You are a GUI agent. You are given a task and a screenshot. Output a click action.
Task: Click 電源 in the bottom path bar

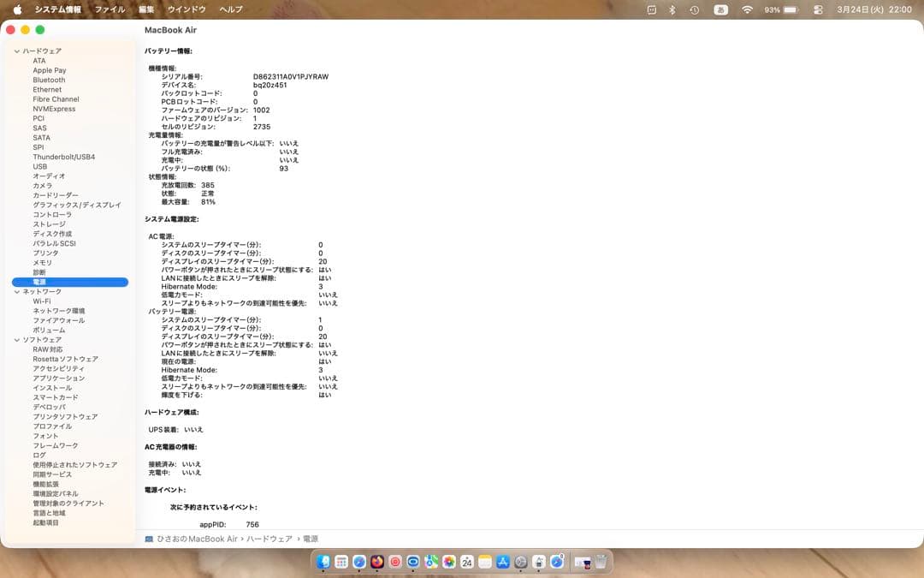(311, 539)
